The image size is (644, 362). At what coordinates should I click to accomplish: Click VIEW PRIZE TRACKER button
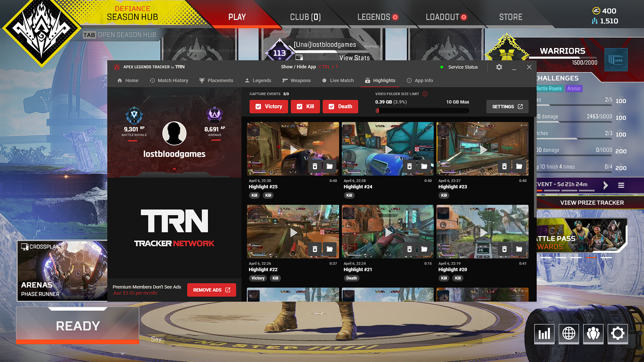592,203
